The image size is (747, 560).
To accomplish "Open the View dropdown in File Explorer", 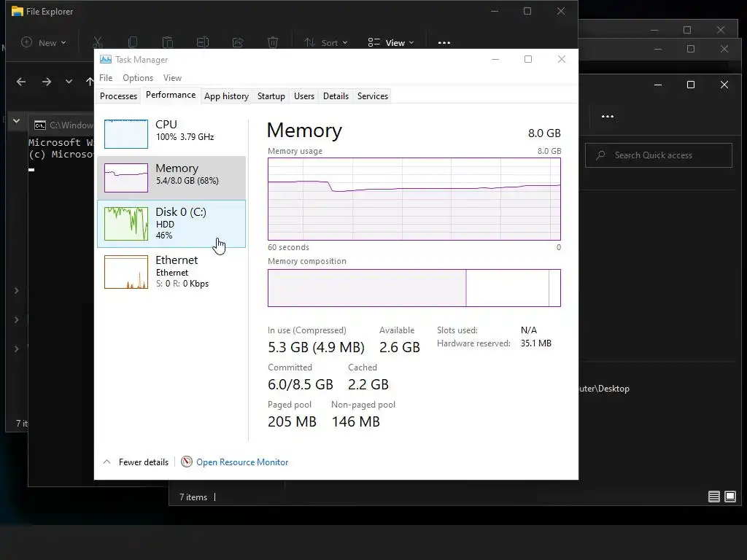I will point(391,43).
